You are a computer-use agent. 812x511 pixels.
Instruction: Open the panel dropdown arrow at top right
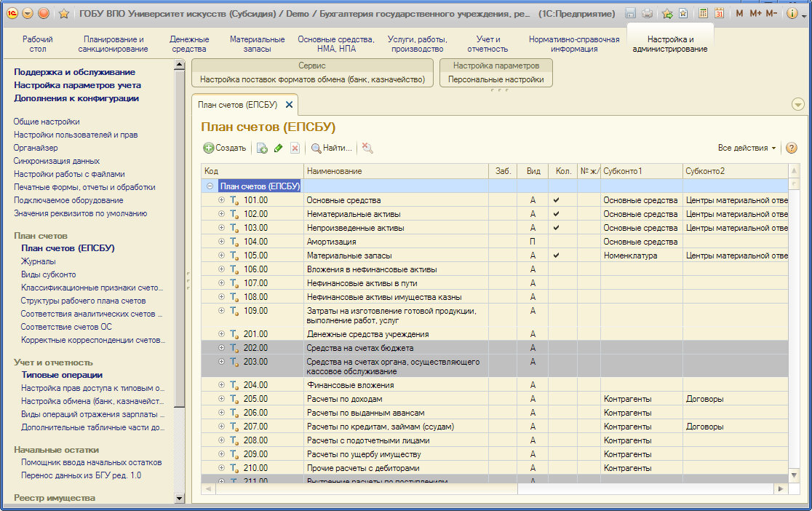coord(798,105)
